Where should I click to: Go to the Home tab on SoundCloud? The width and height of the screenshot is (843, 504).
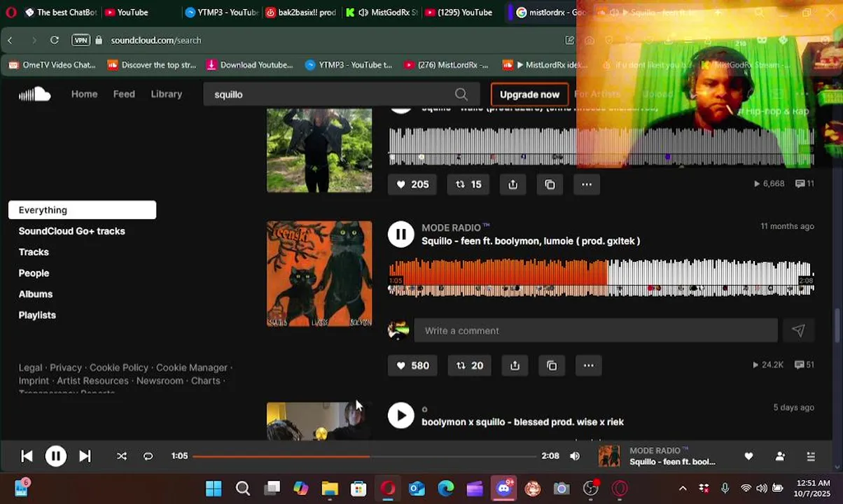click(x=84, y=94)
